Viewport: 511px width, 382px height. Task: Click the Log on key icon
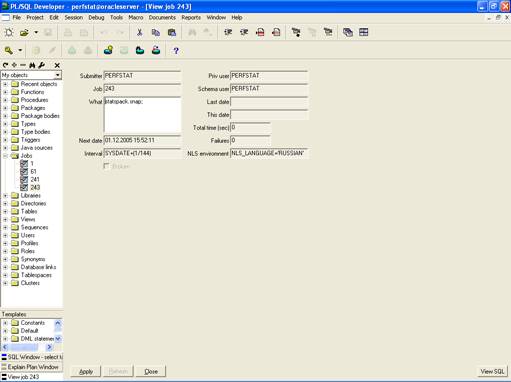click(9, 50)
